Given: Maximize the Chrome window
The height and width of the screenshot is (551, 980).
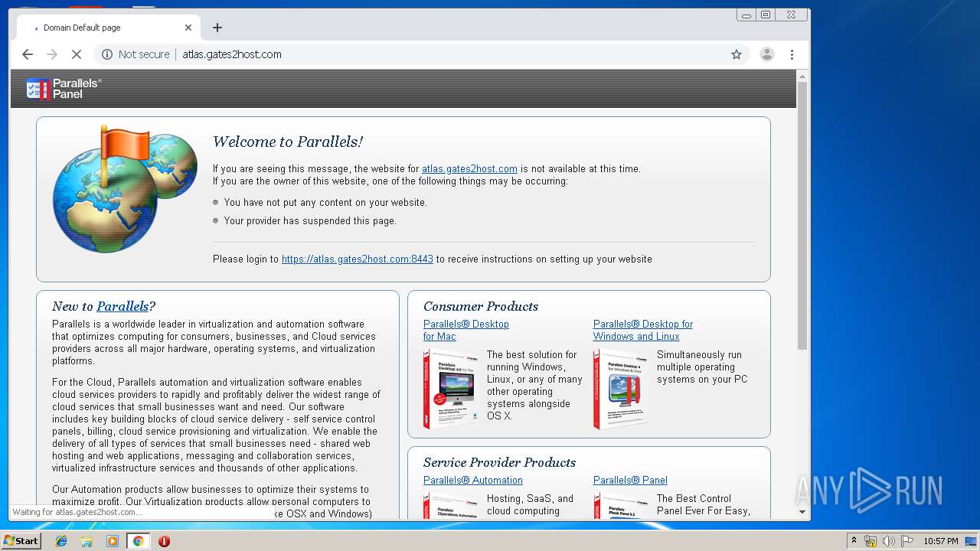Looking at the screenshot, I should tap(766, 15).
